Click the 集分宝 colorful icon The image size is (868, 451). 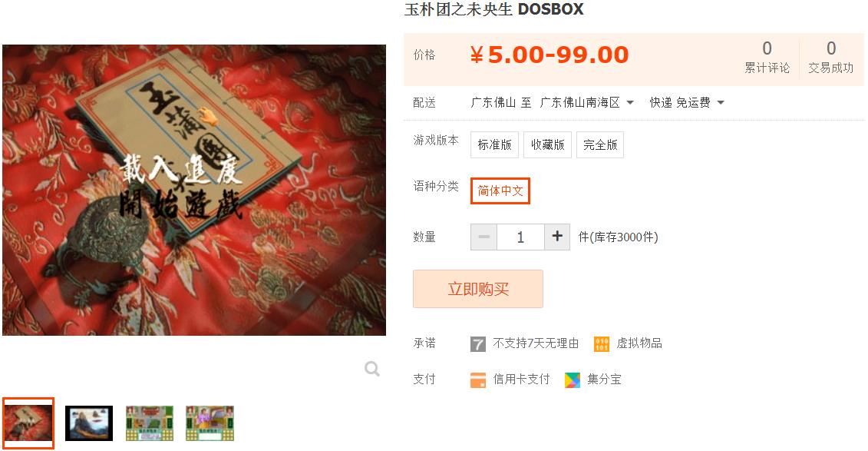(573, 380)
